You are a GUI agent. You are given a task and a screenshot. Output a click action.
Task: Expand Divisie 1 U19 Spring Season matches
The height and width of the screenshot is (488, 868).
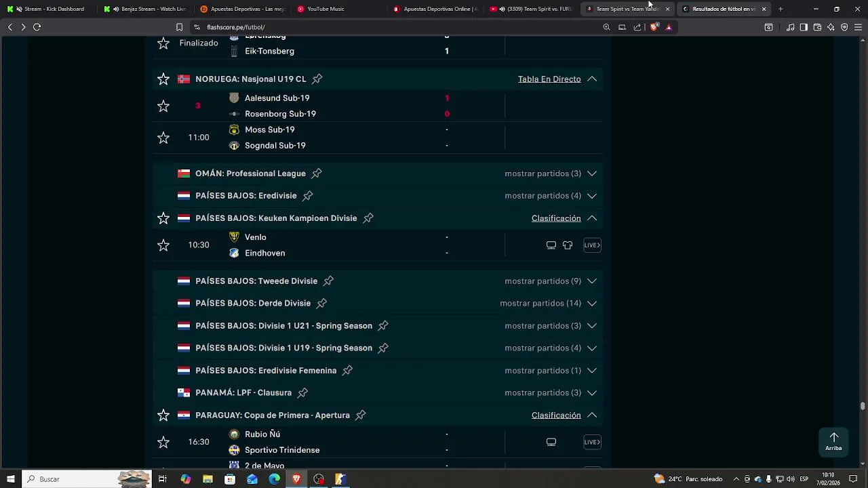click(x=592, y=348)
